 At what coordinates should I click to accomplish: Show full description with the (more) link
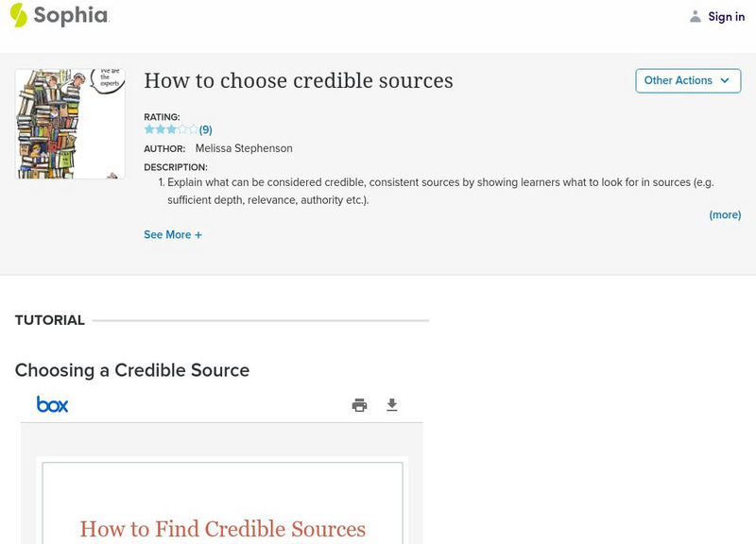pyautogui.click(x=725, y=215)
